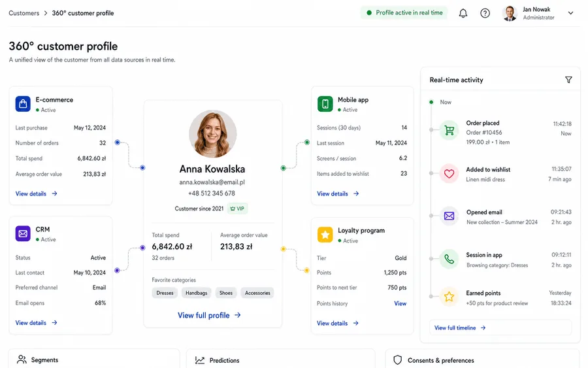The image size is (588, 368).
Task: Open the Consents & preferences panel header
Action: click(482, 360)
